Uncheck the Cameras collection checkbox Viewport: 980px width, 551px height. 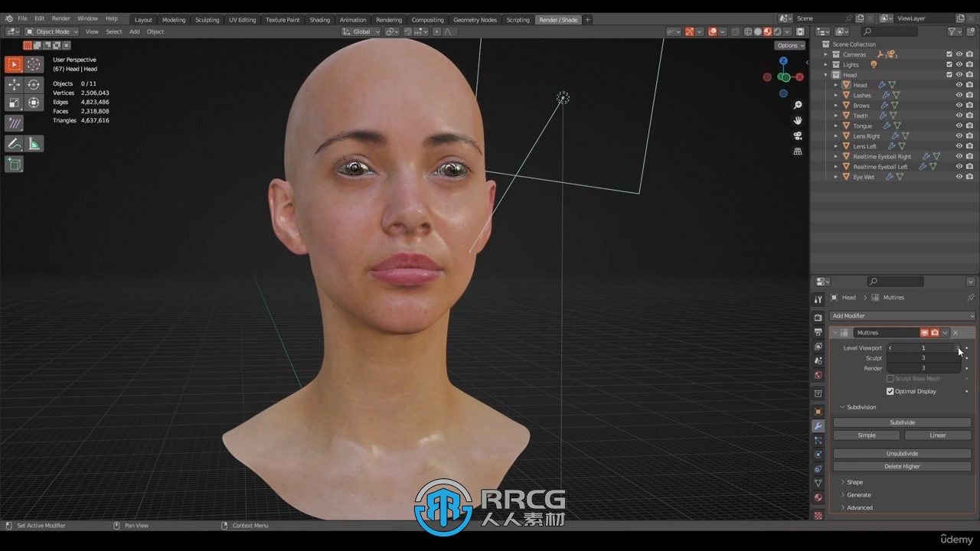click(x=949, y=54)
